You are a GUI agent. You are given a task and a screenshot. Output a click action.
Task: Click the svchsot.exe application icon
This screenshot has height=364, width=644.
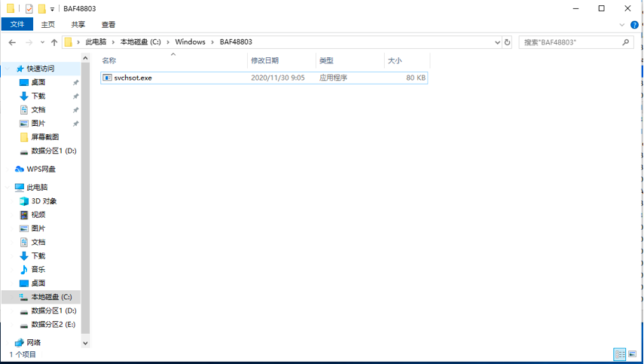tap(107, 78)
